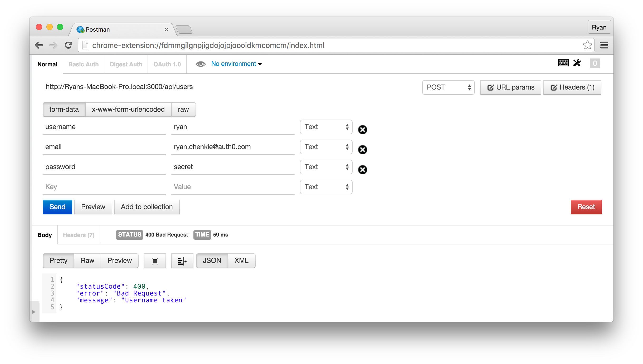Image resolution: width=643 pixels, height=364 pixels.
Task: Switch to the Basic Auth tab
Action: click(x=84, y=65)
